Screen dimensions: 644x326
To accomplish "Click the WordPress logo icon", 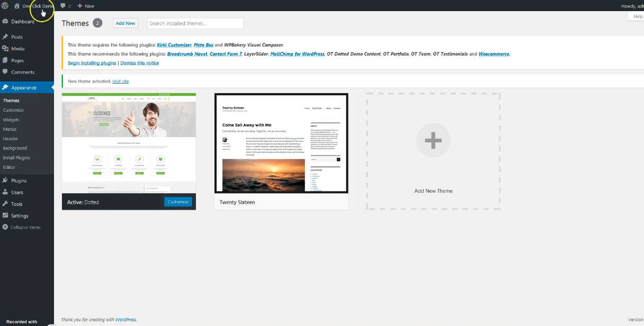I will point(5,6).
